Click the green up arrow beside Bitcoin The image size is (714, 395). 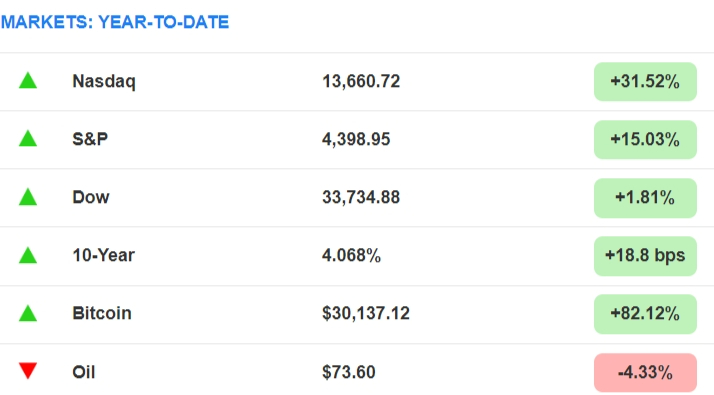tap(28, 313)
